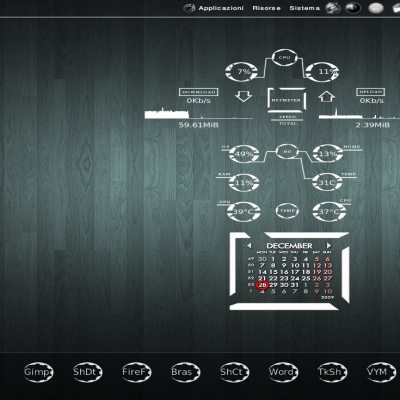Open the swirled globe icon next to Sistema
The height and width of the screenshot is (400, 400).
tap(333, 8)
